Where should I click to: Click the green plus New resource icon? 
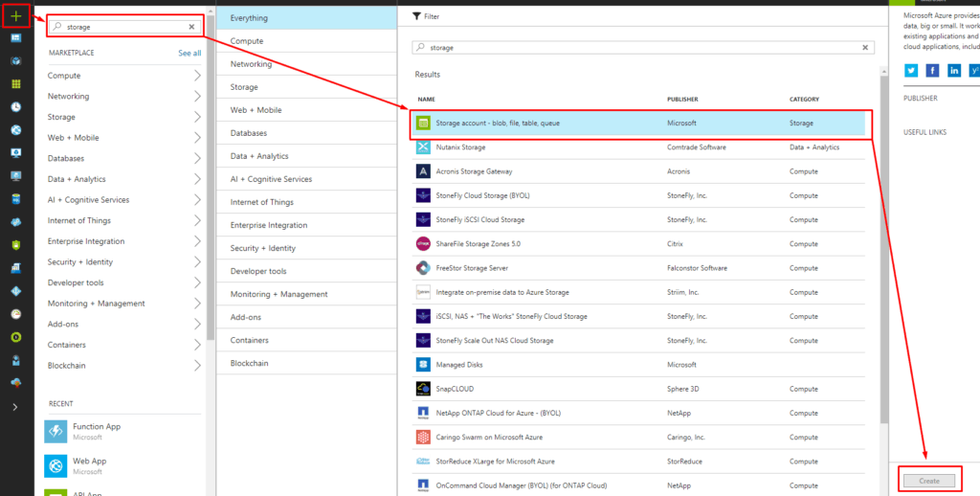[x=16, y=16]
